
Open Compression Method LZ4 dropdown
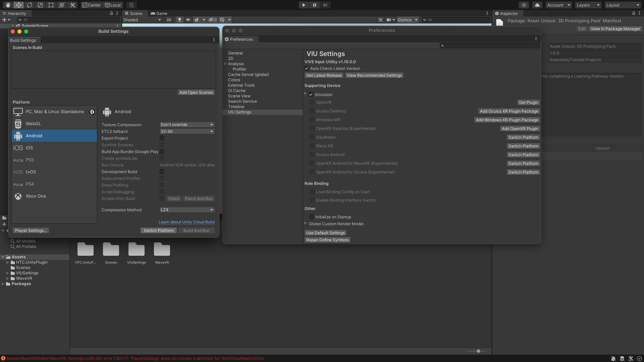(187, 210)
